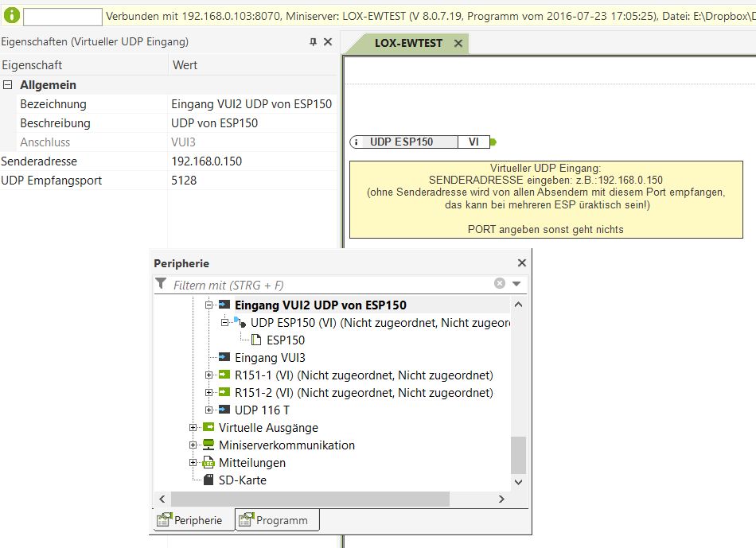756x548 pixels.
Task: Click the green R151-2 input icon
Action: pos(224,392)
